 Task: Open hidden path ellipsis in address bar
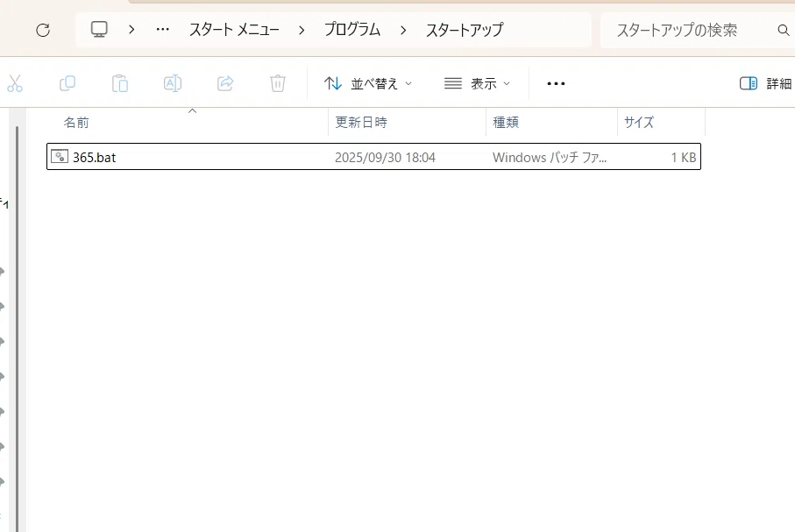pyautogui.click(x=163, y=30)
